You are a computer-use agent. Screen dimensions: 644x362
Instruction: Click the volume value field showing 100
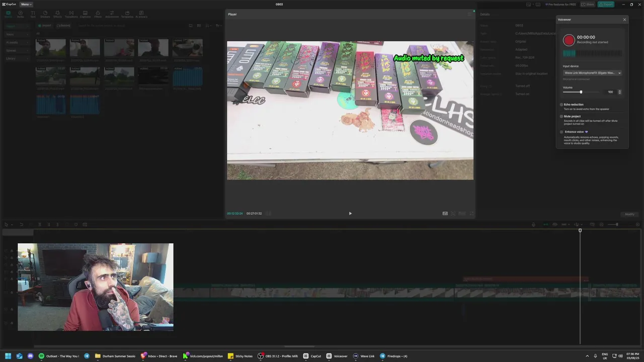[610, 92]
